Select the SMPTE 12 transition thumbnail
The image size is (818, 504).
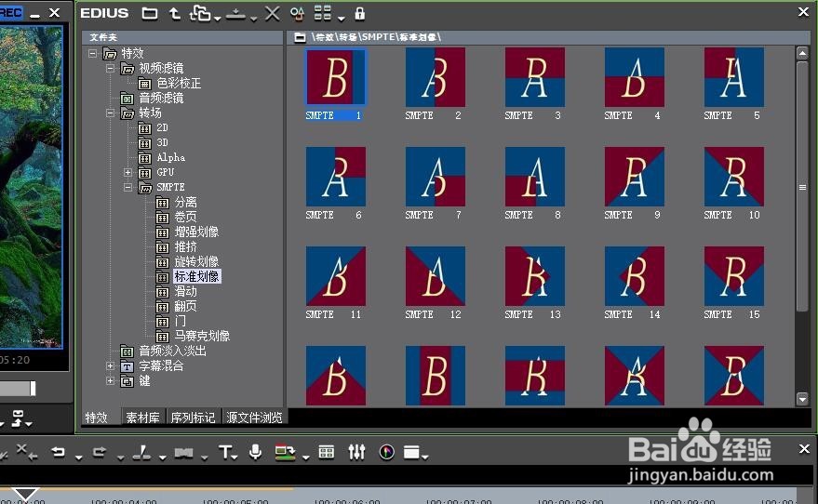pyautogui.click(x=436, y=276)
